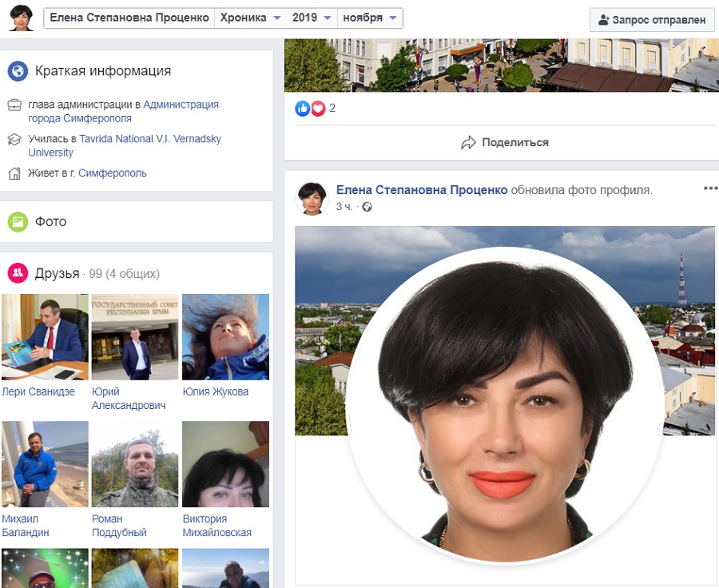Click the Роман Поддубный name link
The width and height of the screenshot is (719, 588).
click(119, 526)
